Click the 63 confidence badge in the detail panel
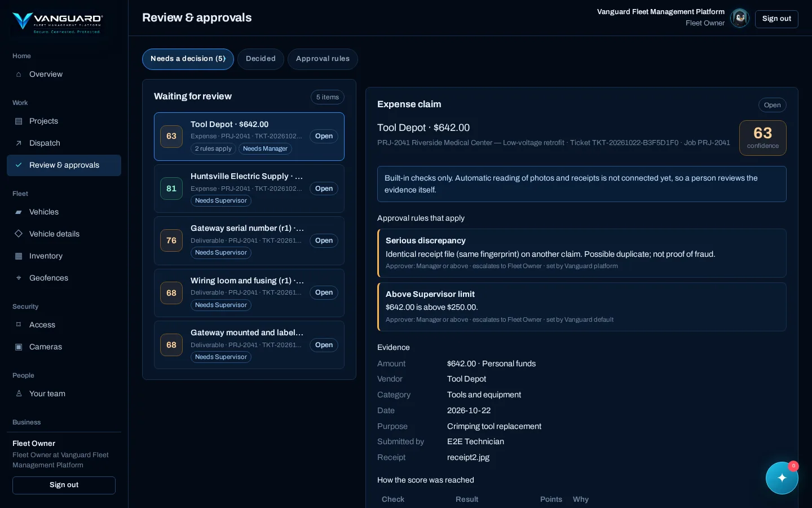The width and height of the screenshot is (812, 508). [763, 138]
